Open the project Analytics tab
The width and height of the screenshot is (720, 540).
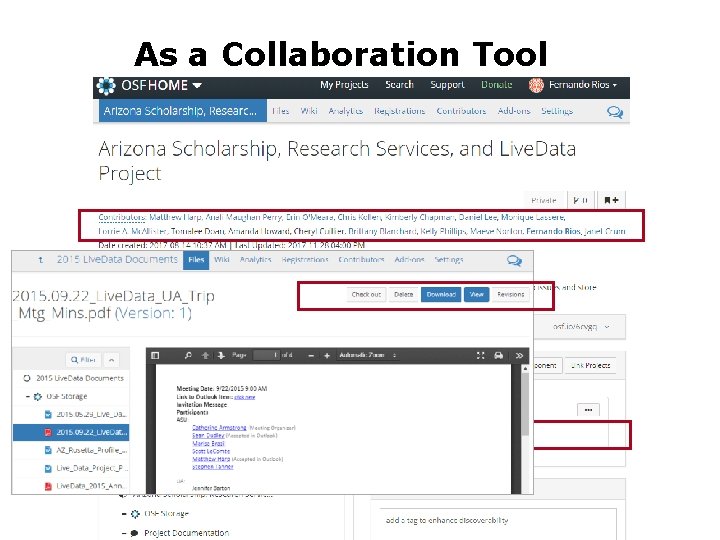tap(345, 111)
